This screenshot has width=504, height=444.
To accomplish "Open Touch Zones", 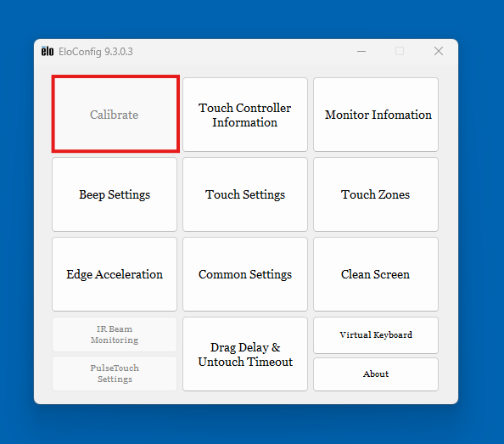I will coord(376,194).
